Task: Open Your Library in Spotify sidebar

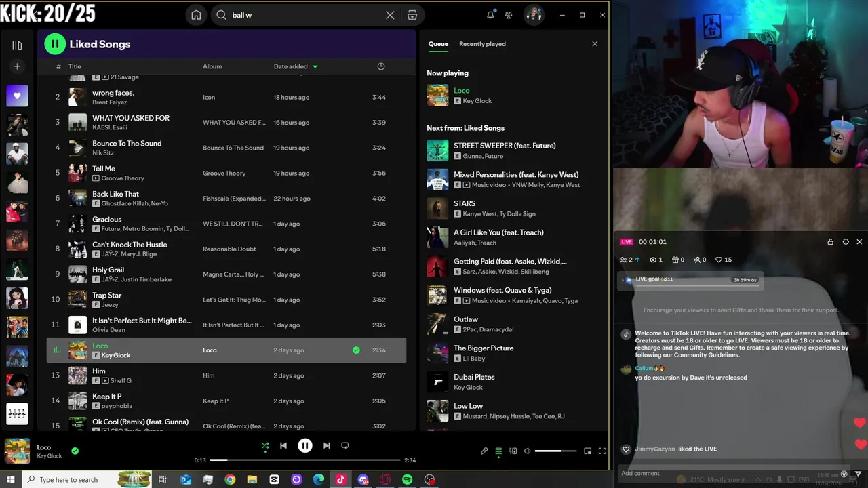Action: [x=17, y=45]
